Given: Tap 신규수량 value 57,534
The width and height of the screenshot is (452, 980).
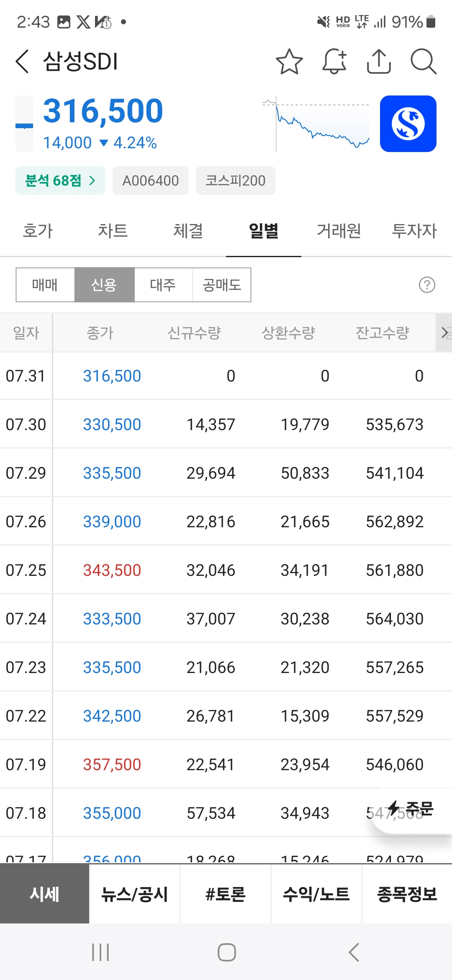Looking at the screenshot, I should [211, 813].
